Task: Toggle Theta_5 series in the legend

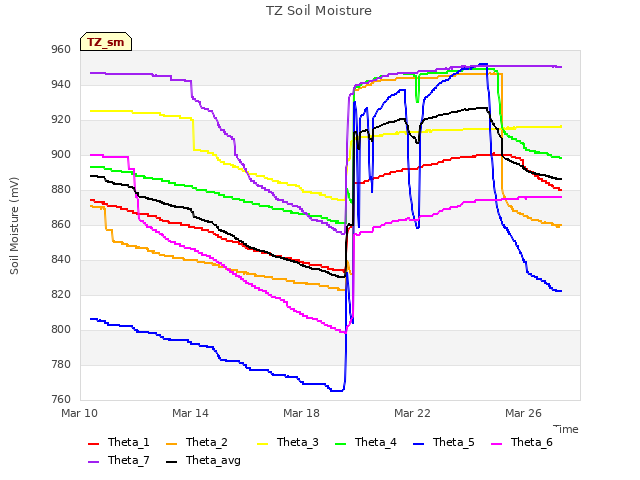Action: (444, 442)
